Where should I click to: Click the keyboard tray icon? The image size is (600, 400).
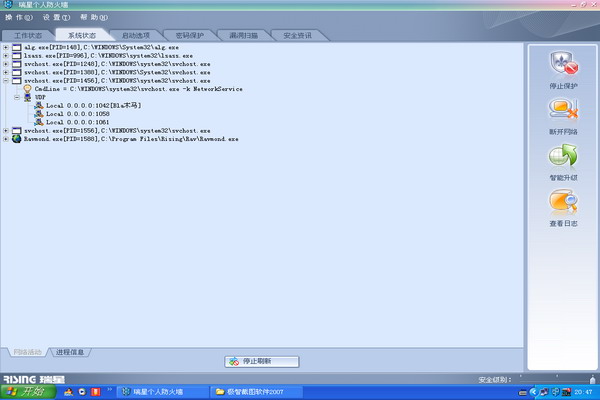click(x=523, y=392)
